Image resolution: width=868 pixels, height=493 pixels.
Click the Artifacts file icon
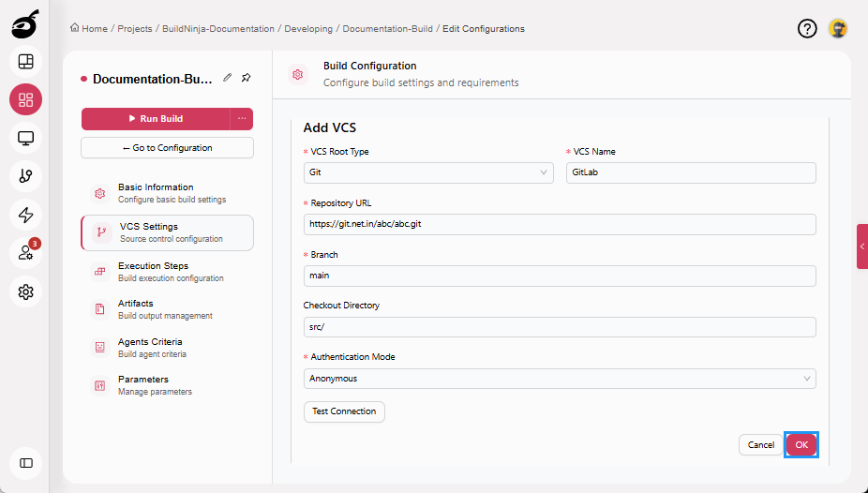coord(99,309)
